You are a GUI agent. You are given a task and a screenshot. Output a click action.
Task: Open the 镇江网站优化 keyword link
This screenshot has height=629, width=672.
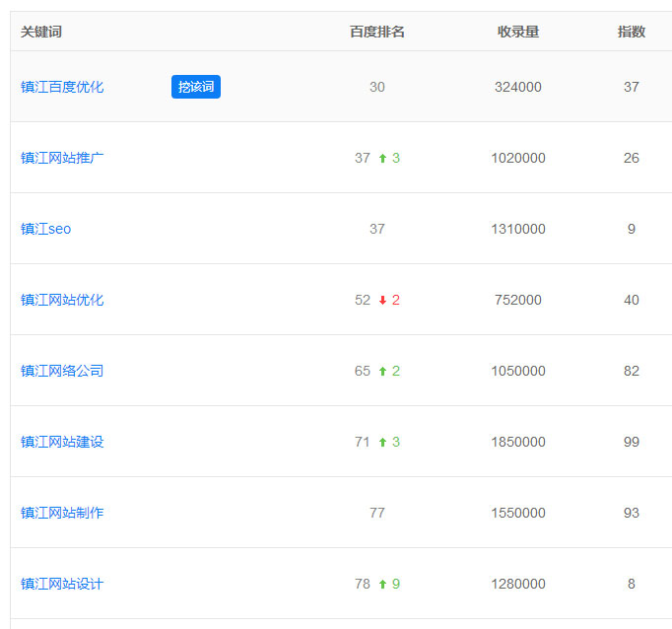click(x=62, y=300)
